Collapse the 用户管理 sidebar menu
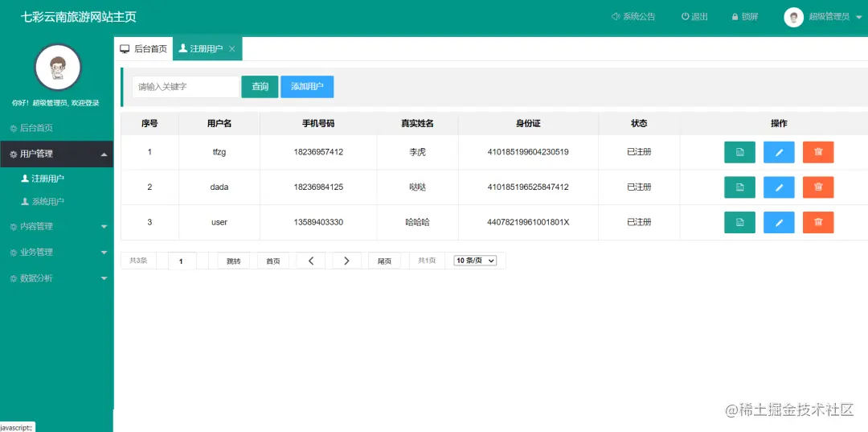 click(56, 154)
